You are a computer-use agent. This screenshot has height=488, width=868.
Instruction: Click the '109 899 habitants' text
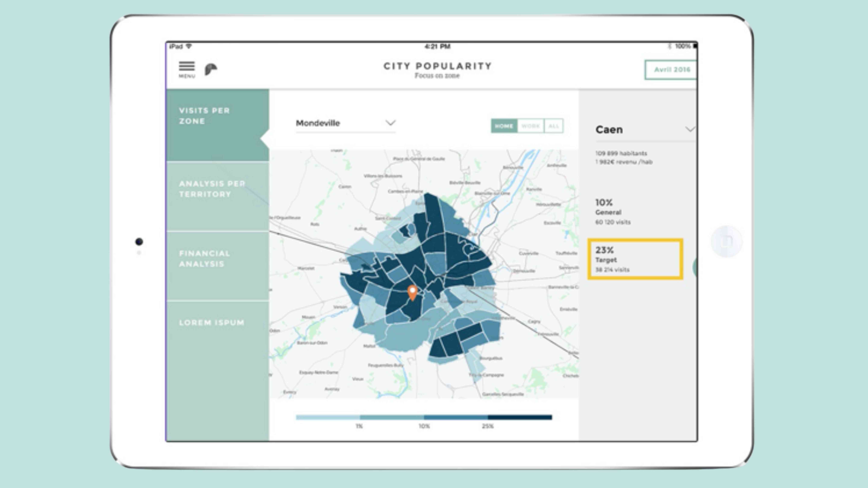pyautogui.click(x=621, y=154)
